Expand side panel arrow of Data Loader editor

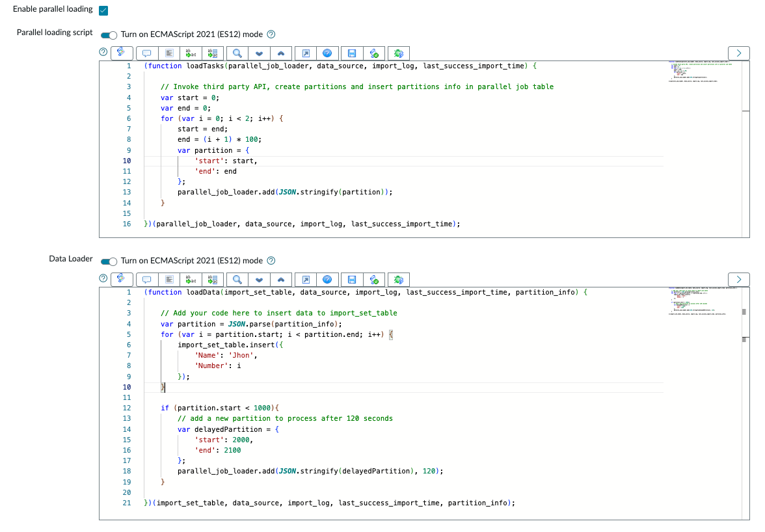point(739,280)
